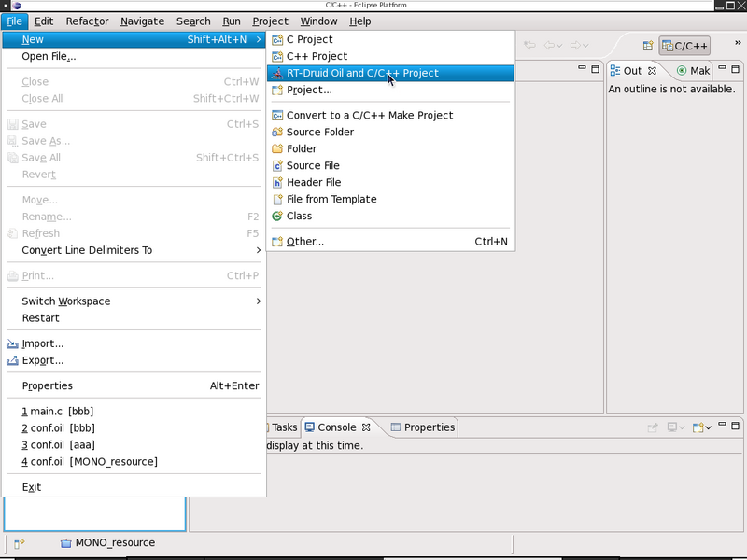This screenshot has height=560, width=747.
Task: Click the Open Perspective icon
Action: (x=648, y=46)
